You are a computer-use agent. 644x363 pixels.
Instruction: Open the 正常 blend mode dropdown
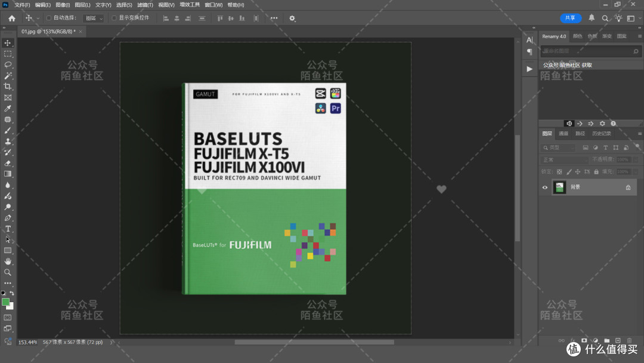pyautogui.click(x=565, y=159)
